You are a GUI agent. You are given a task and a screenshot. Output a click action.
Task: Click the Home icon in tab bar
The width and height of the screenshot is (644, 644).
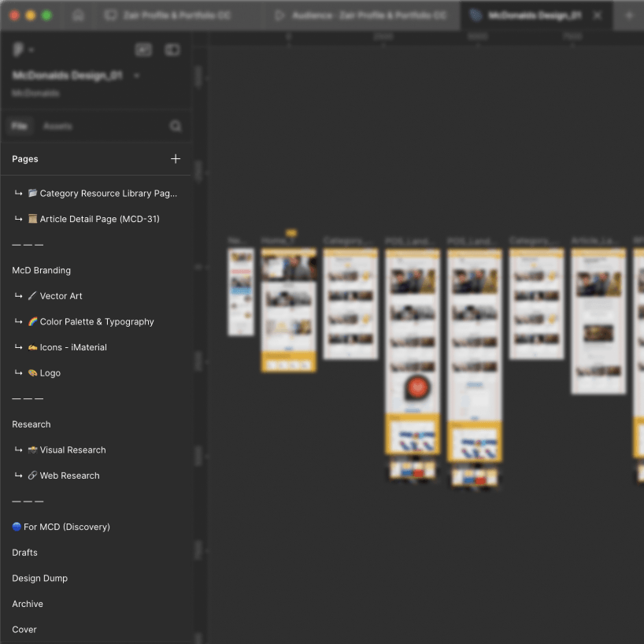[78, 16]
